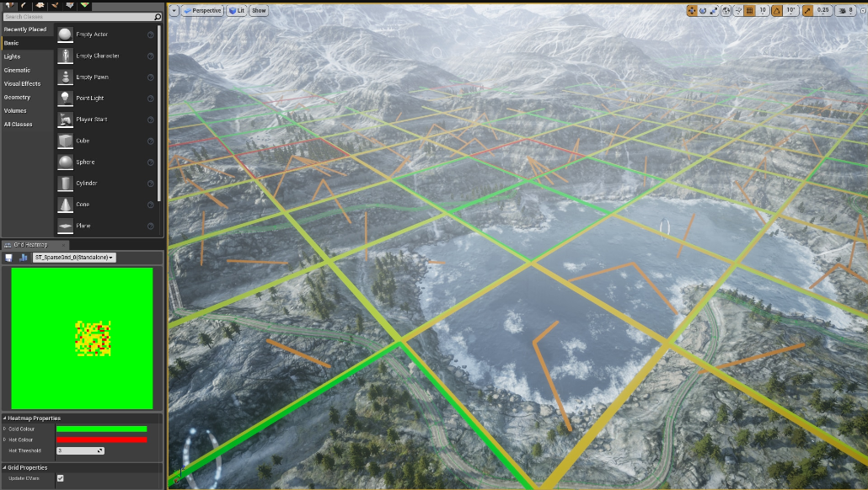Expand the Cold Colour property
868x490 pixels.
[5, 429]
